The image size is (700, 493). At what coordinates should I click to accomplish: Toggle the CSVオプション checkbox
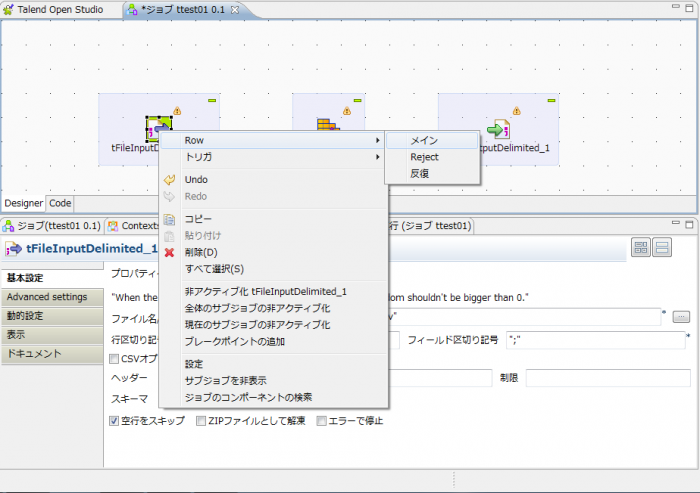(114, 359)
